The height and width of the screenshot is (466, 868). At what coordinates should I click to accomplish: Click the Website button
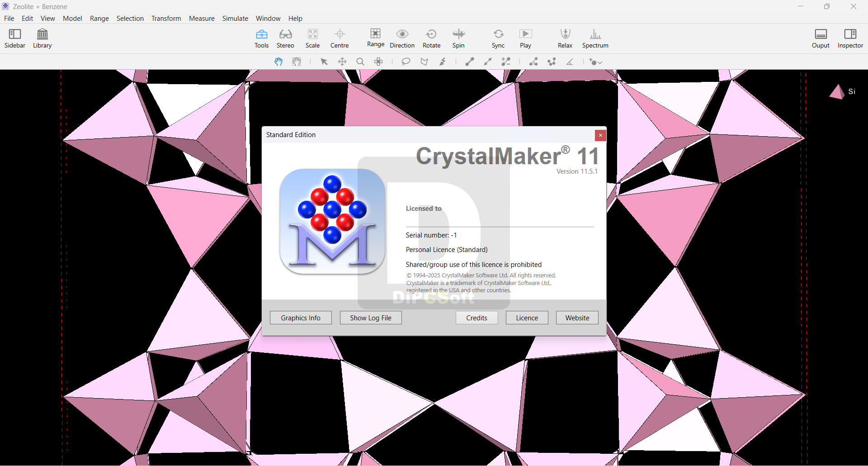coord(577,318)
